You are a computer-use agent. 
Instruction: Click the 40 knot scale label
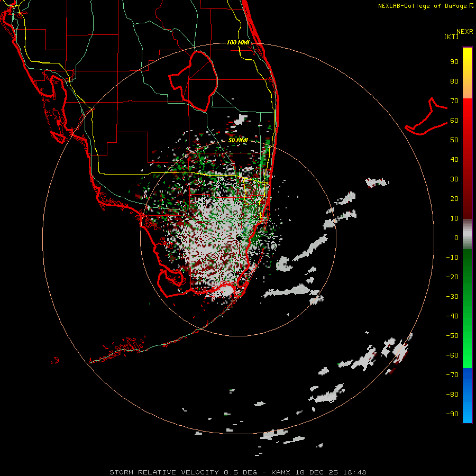point(454,160)
